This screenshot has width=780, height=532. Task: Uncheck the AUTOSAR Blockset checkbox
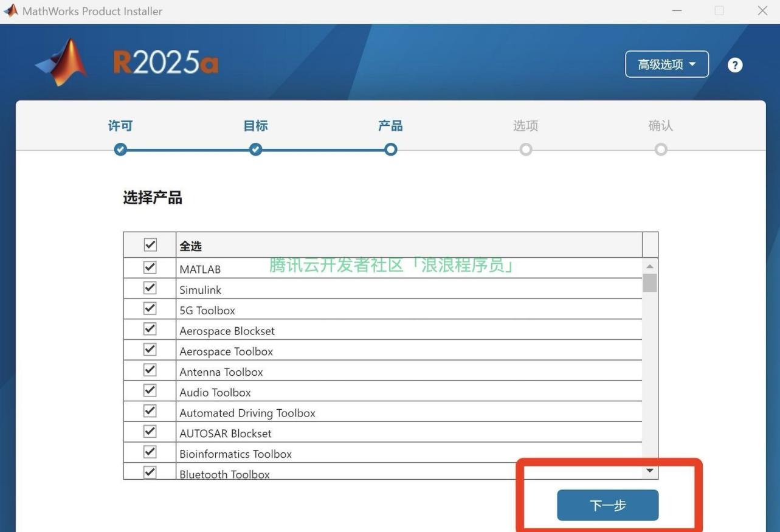coord(150,432)
